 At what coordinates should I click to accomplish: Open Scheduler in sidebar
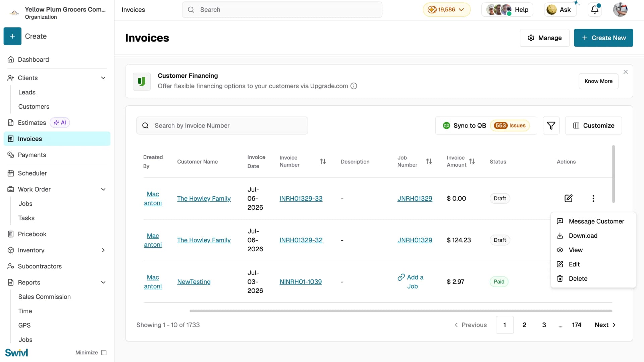point(32,173)
